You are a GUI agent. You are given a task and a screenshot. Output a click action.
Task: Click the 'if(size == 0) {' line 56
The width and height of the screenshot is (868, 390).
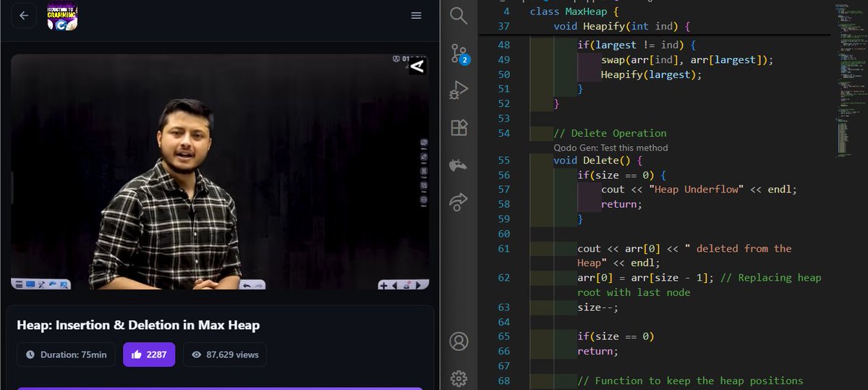(622, 175)
